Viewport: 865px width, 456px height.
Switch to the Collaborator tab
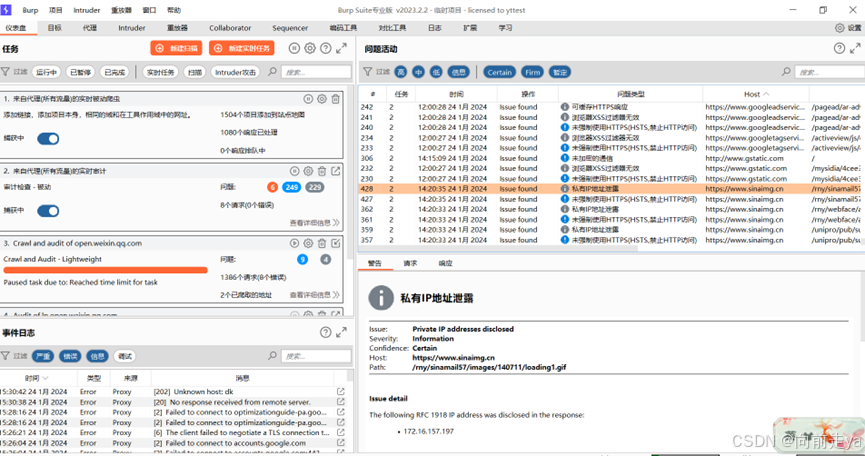pyautogui.click(x=230, y=28)
